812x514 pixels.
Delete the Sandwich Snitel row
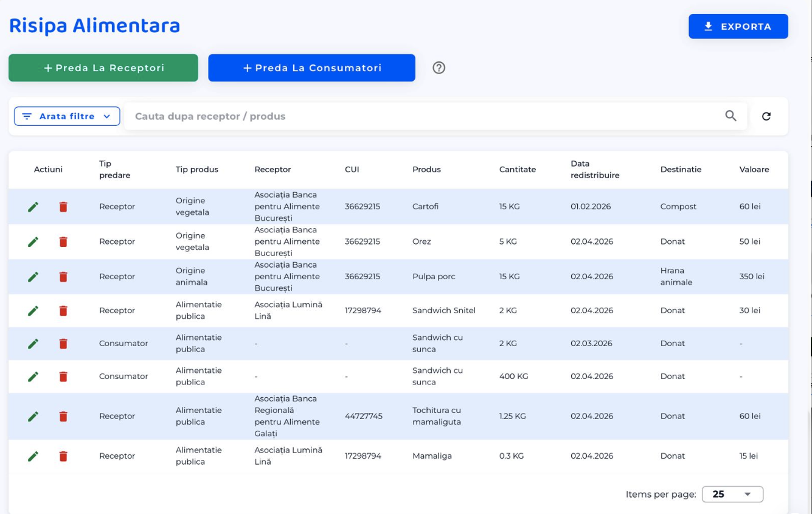coord(63,311)
